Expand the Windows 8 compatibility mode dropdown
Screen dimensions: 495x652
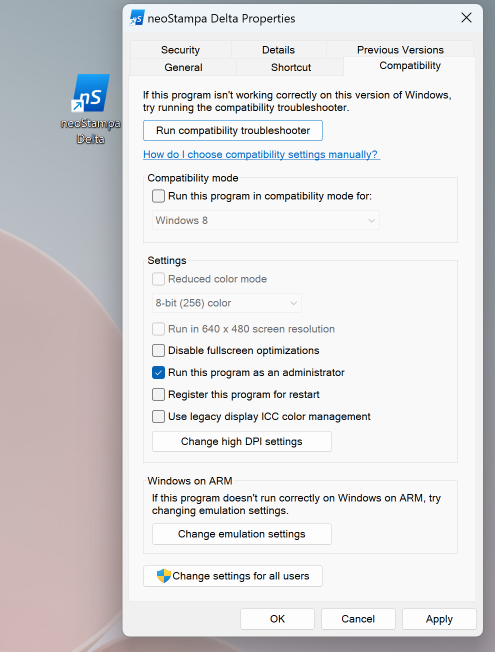tap(266, 220)
